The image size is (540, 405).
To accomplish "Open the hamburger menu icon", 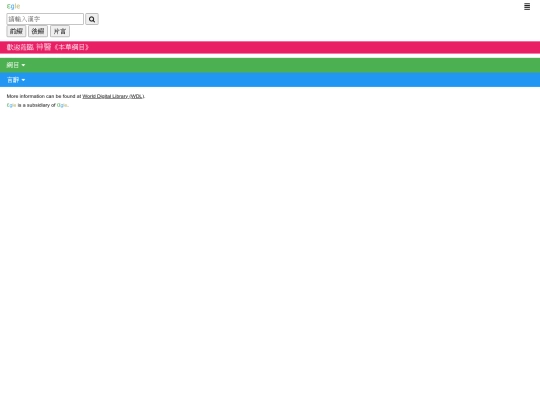I will tap(527, 7).
